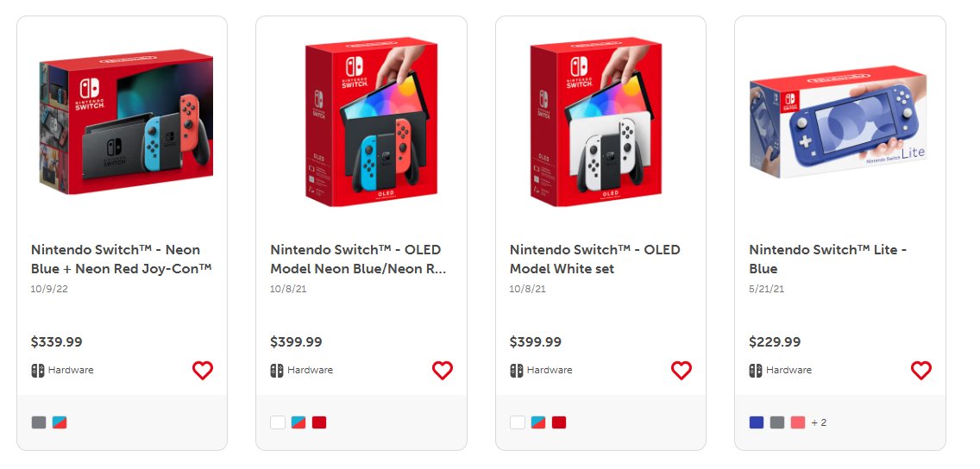View OLED Neon Blue/Neon Red box image

click(x=361, y=121)
